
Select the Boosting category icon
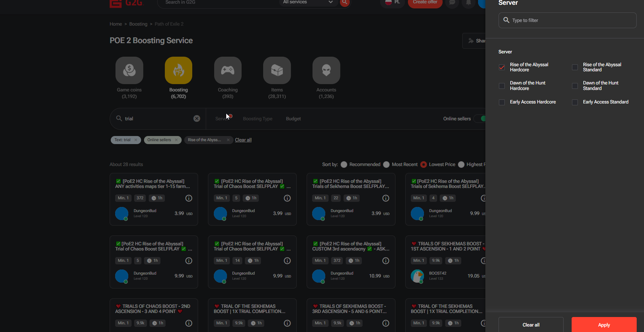click(x=178, y=70)
